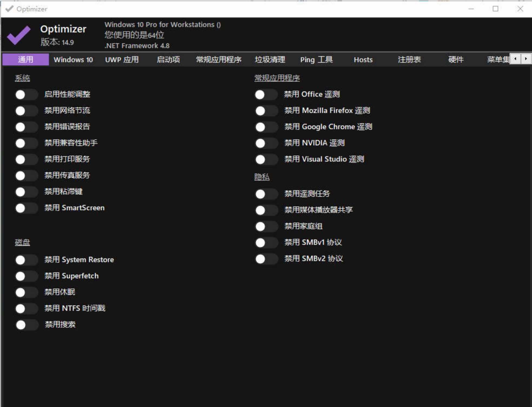Click the 版本: 14.9 label
This screenshot has height=407, width=532.
[x=57, y=42]
